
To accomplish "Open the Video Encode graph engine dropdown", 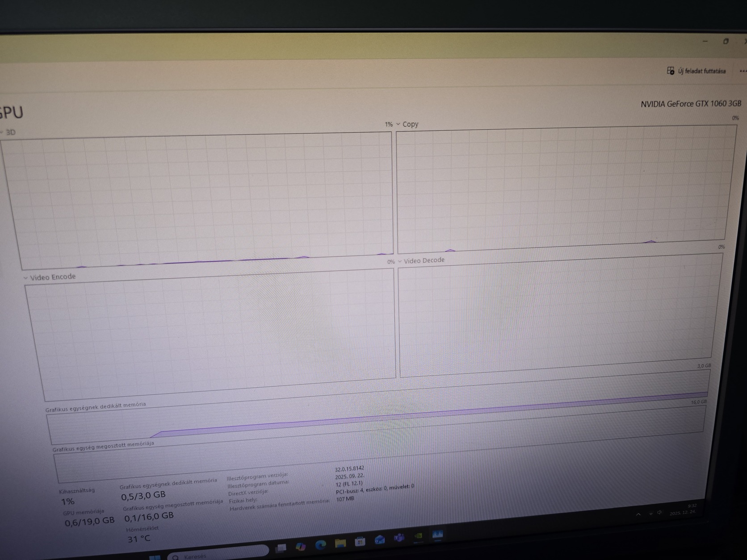I will [x=50, y=277].
